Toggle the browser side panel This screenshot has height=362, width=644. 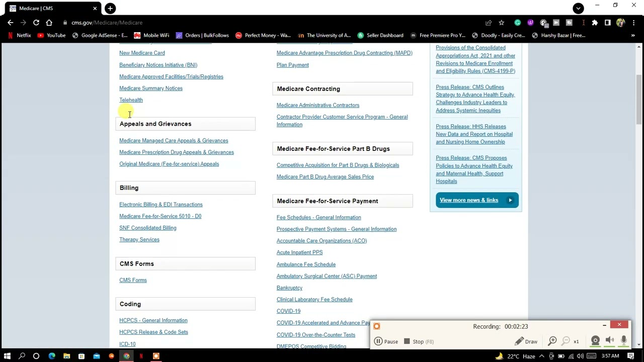pyautogui.click(x=608, y=23)
